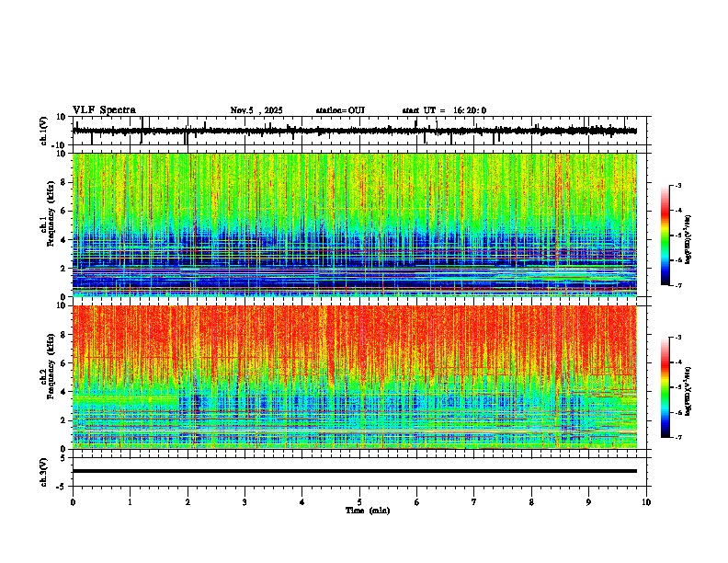Click the "-3" label on ch.1 color bar
Viewport: 728px width, 563px height.
pos(678,185)
